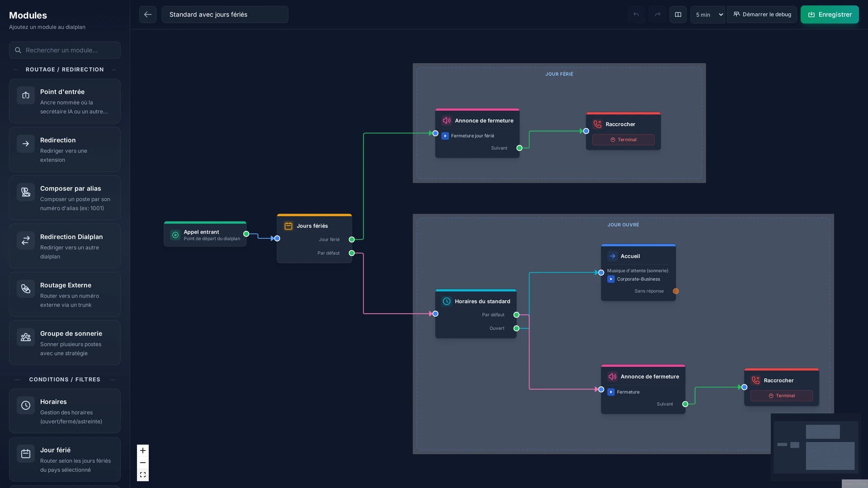868x488 pixels.
Task: Click the Point d'entrée module icon
Action: pyautogui.click(x=26, y=95)
